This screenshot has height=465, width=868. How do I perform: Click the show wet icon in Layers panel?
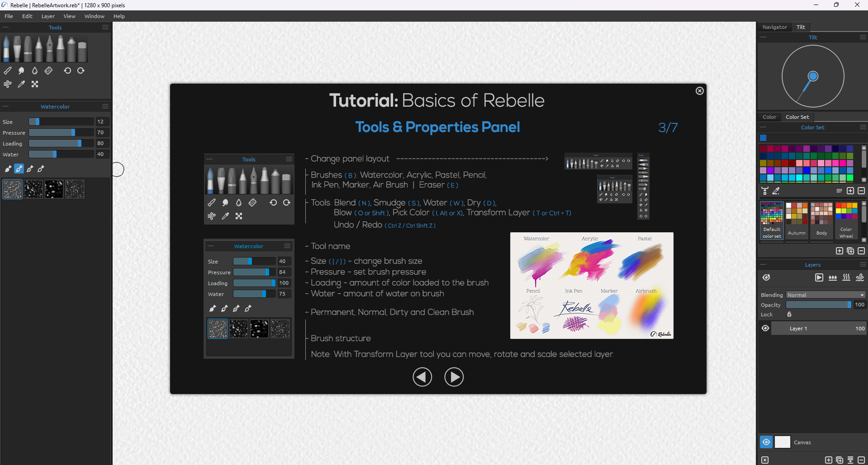pyautogui.click(x=766, y=277)
